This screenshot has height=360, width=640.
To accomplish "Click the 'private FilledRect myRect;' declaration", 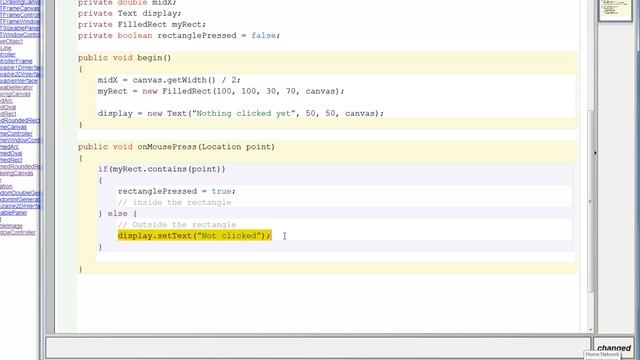I will coord(142,24).
